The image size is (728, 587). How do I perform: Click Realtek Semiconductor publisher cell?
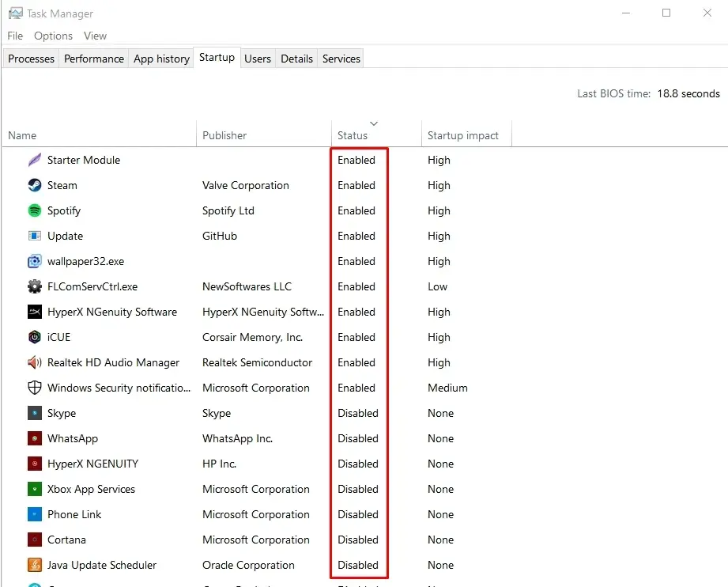pos(257,362)
